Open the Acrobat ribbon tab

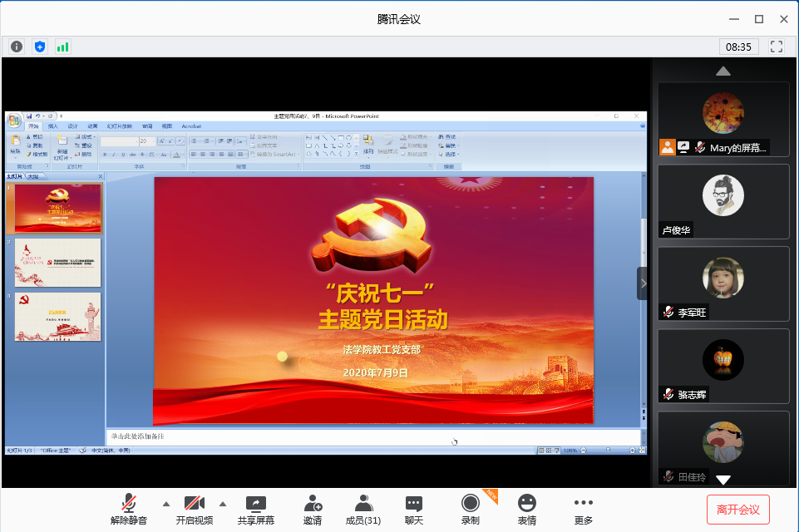(191, 126)
